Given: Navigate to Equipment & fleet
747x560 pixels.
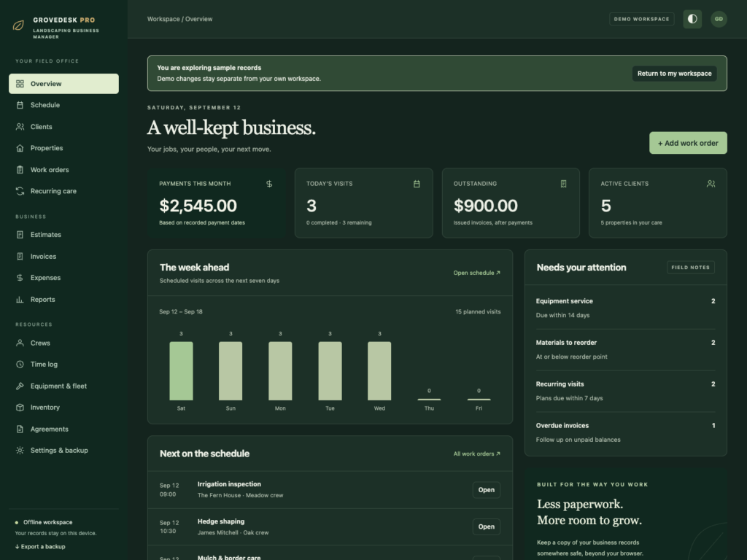Looking at the screenshot, I should pyautogui.click(x=64, y=386).
